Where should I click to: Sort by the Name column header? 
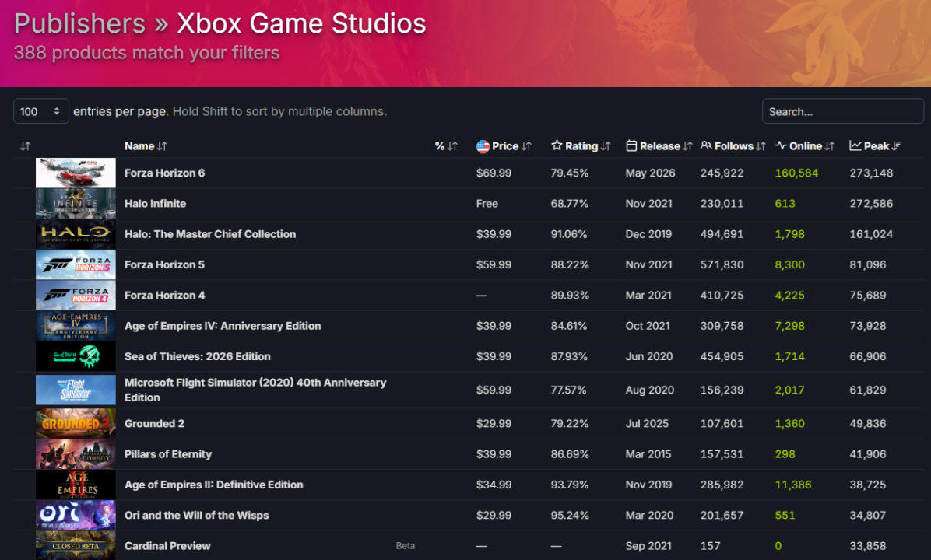click(146, 146)
